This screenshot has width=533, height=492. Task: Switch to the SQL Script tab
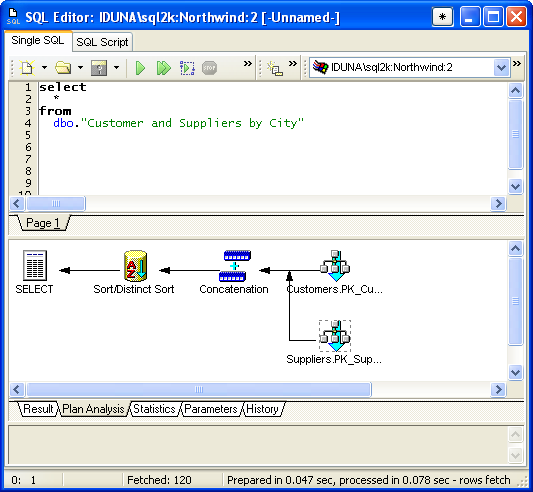pyautogui.click(x=102, y=42)
